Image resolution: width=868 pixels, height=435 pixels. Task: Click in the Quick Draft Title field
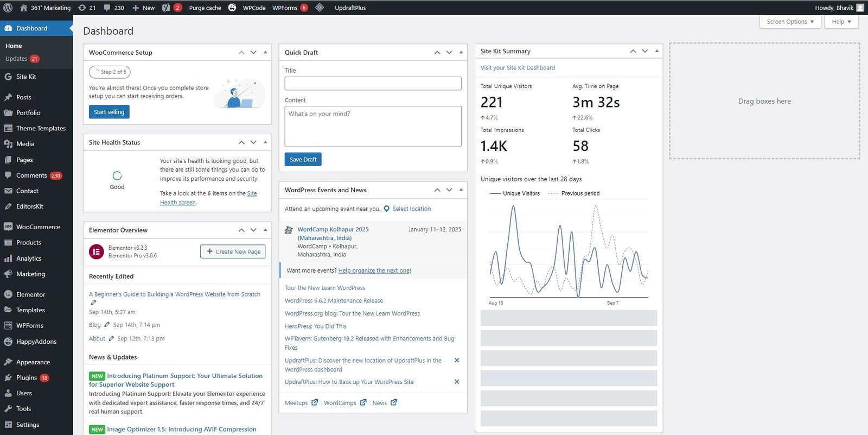pyautogui.click(x=373, y=83)
